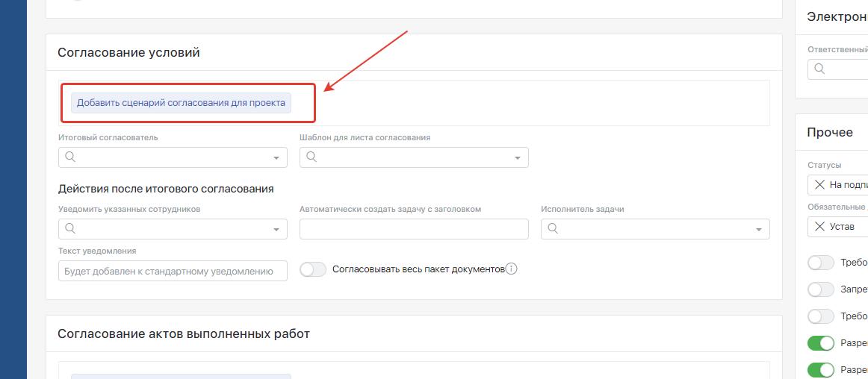Click search icon in Ответственный field
Image resolution: width=868 pixels, height=379 pixels.
tap(819, 69)
